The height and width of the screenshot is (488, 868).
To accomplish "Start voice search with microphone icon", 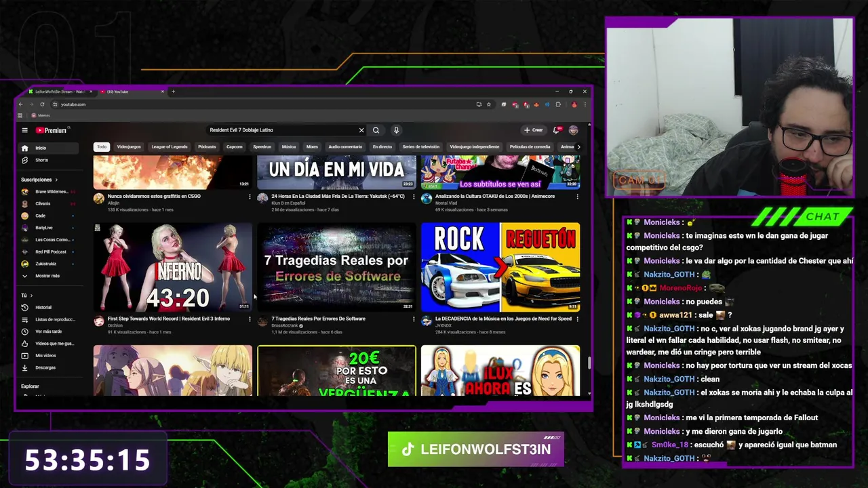I will click(x=396, y=130).
